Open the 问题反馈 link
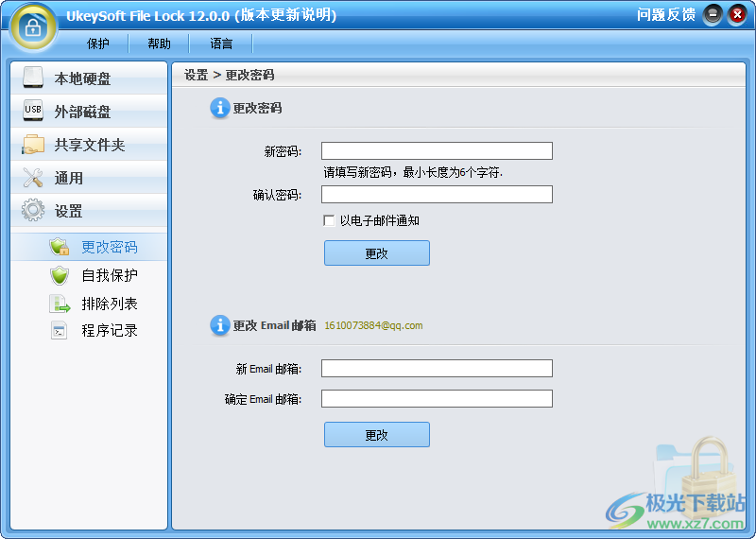Image resolution: width=756 pixels, height=539 pixels. 666,15
